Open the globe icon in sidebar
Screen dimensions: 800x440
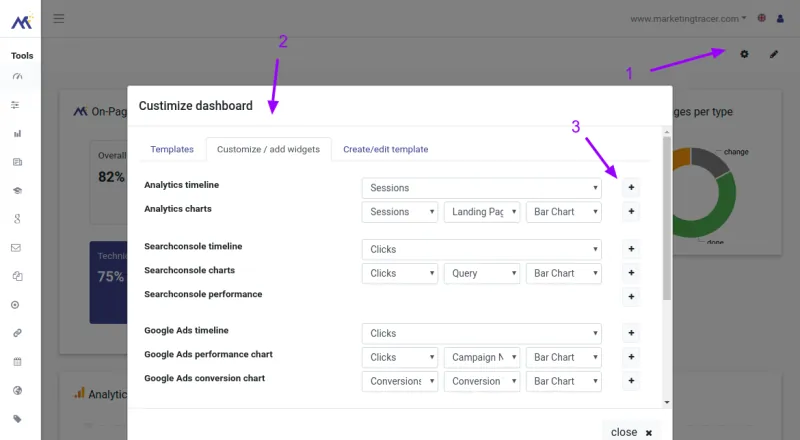click(x=17, y=390)
